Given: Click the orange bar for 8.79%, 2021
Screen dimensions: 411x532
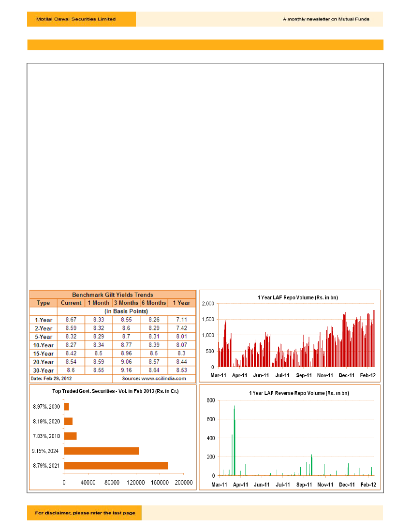Looking at the screenshot, I should [x=116, y=465].
